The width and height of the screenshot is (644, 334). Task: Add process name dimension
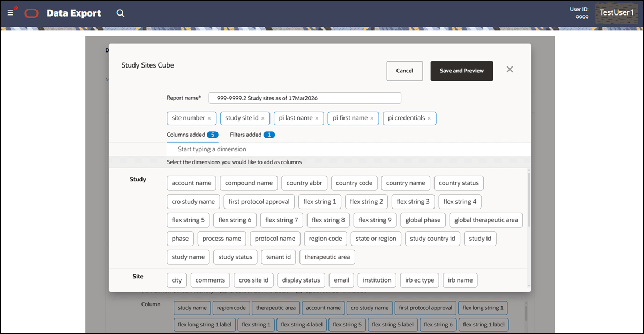click(222, 239)
